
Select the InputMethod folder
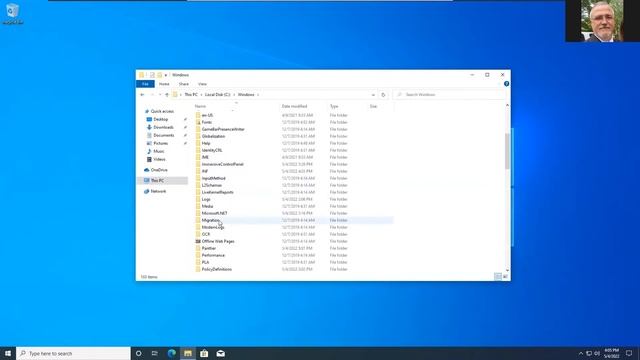[x=213, y=178]
